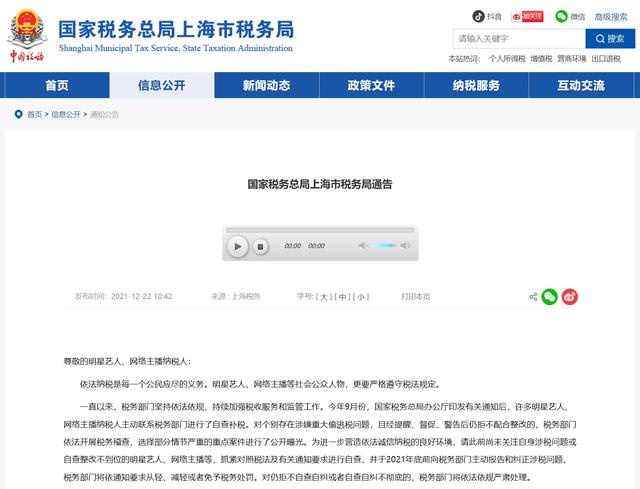640x489 pixels.
Task: Set font size to small (小)
Action: click(x=361, y=297)
